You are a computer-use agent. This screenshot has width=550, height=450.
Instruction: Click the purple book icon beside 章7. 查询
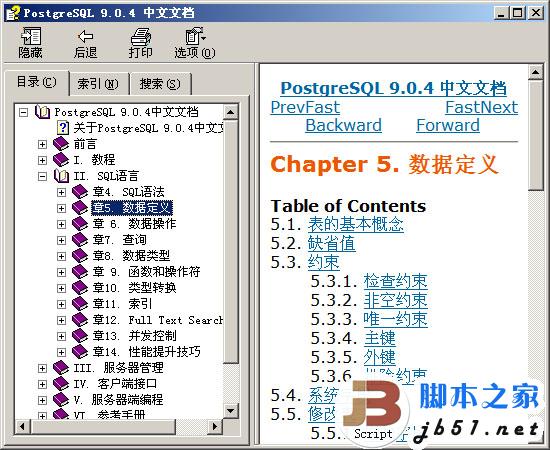coord(80,240)
